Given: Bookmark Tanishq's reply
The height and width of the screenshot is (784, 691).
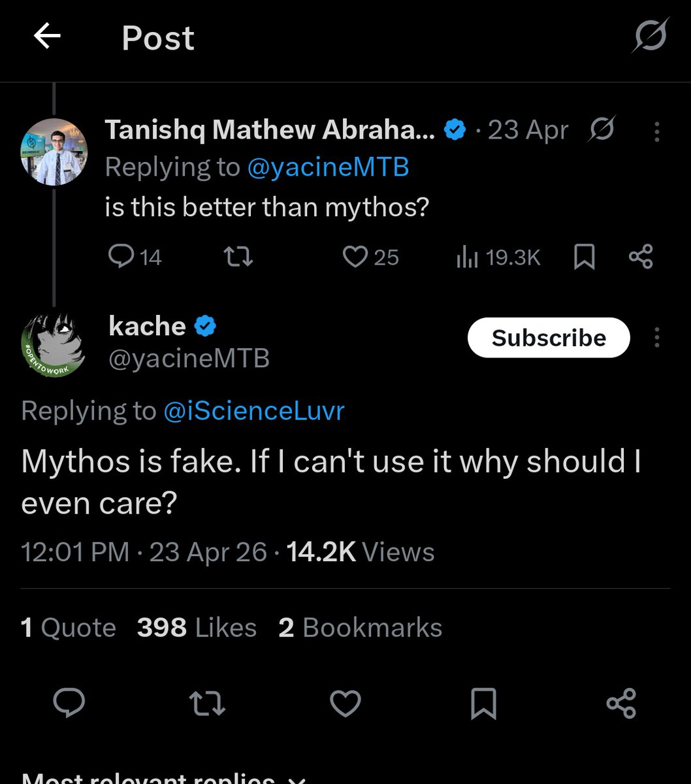Looking at the screenshot, I should (x=584, y=257).
